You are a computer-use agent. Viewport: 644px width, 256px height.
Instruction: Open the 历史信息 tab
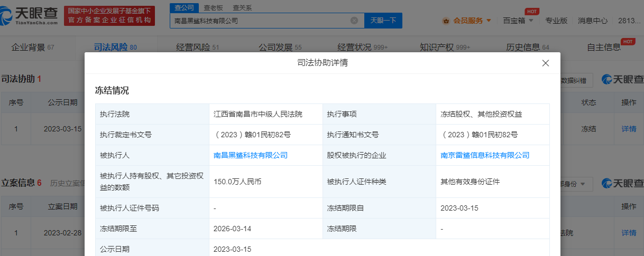pos(528,48)
